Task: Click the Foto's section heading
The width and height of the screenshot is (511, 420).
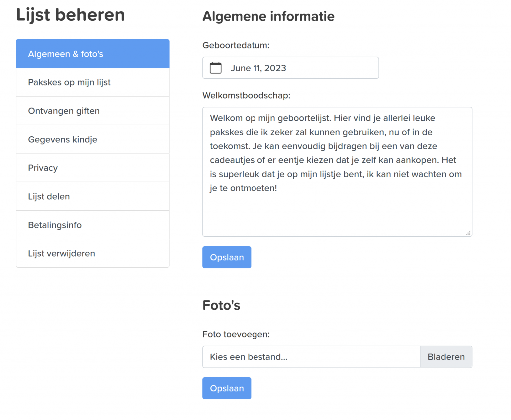Action: pyautogui.click(x=221, y=305)
